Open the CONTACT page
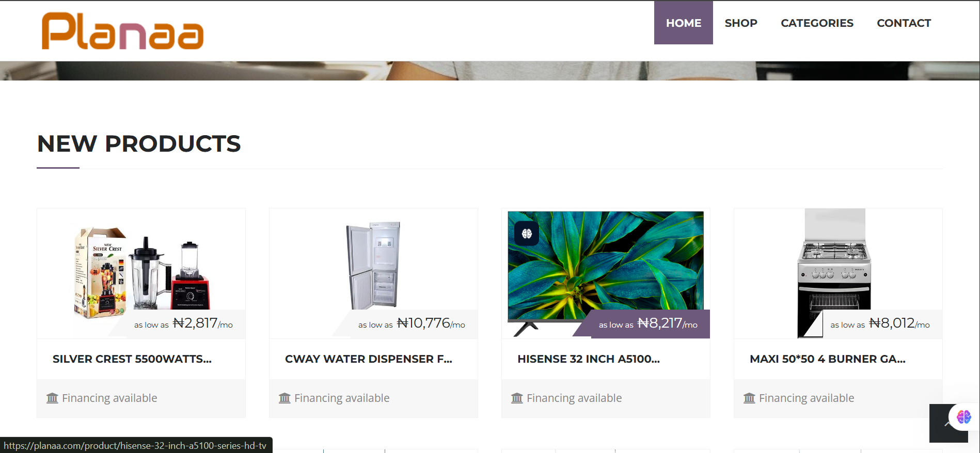 (x=904, y=23)
